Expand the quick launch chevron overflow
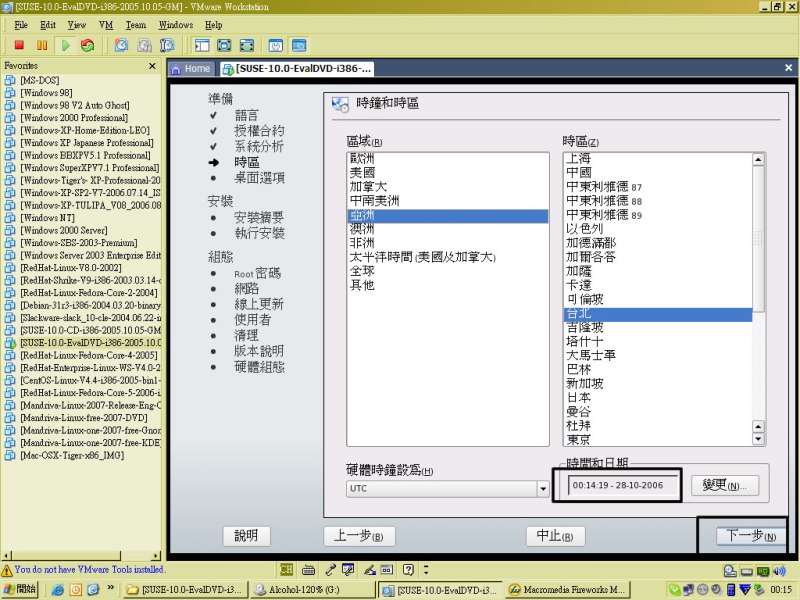 (x=110, y=588)
